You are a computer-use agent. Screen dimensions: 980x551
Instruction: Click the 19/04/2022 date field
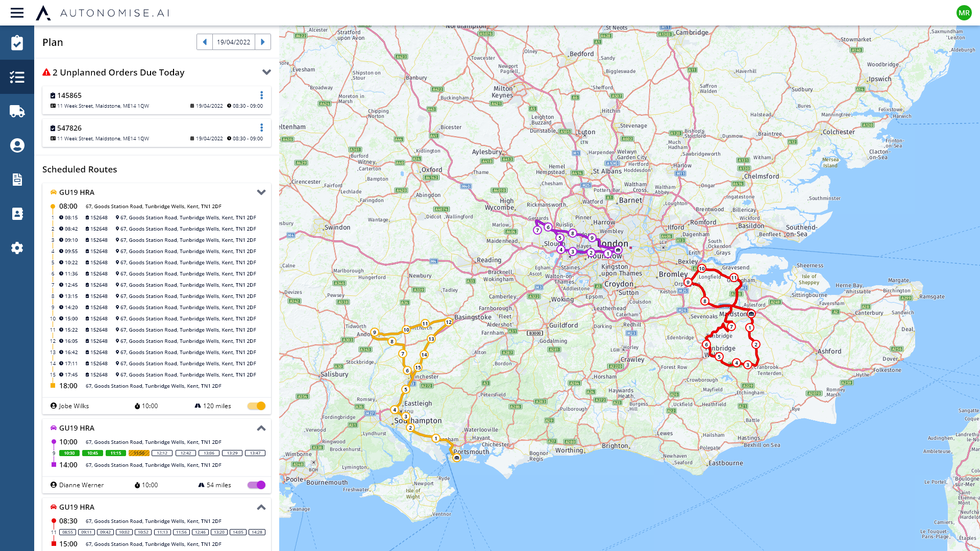tap(233, 42)
